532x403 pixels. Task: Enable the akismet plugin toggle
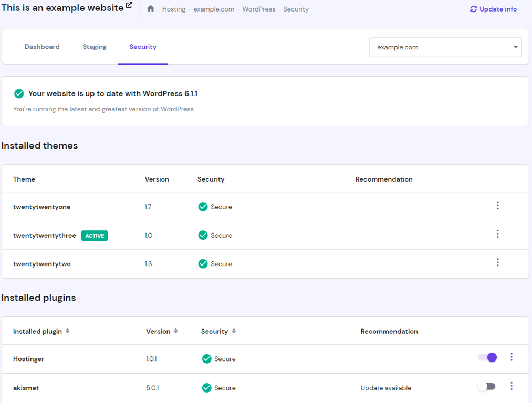[486, 386]
